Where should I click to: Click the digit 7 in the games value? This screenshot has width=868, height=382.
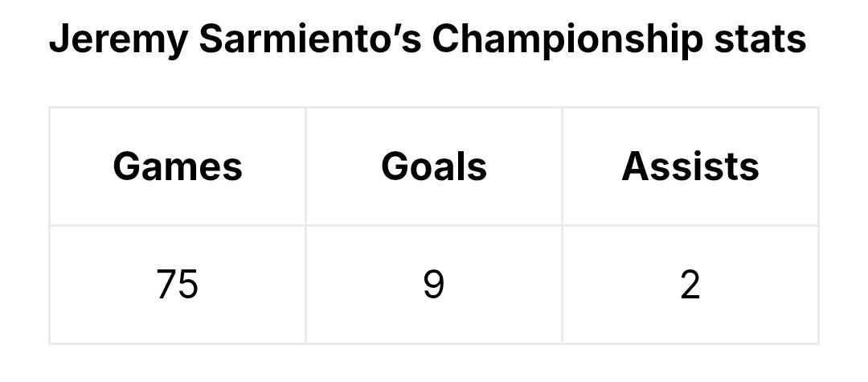coord(168,285)
